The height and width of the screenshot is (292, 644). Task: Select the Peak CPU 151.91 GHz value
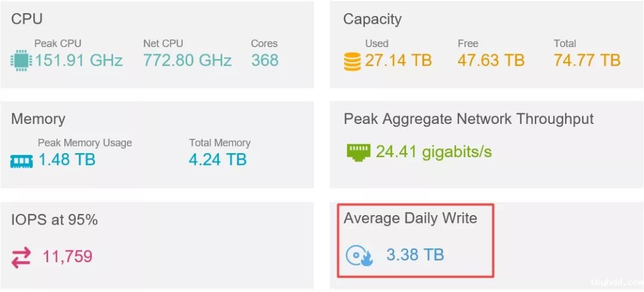click(79, 60)
